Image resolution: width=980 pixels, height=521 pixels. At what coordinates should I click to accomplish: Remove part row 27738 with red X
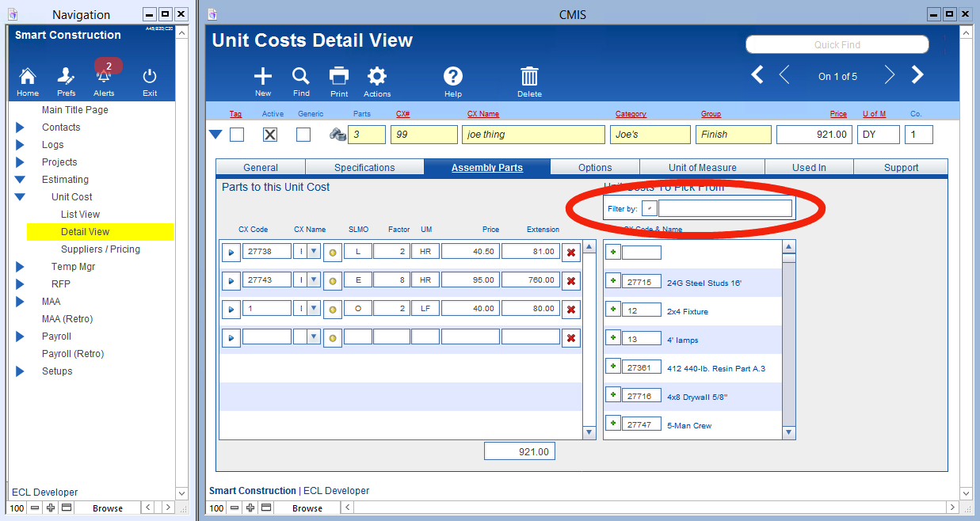[571, 253]
